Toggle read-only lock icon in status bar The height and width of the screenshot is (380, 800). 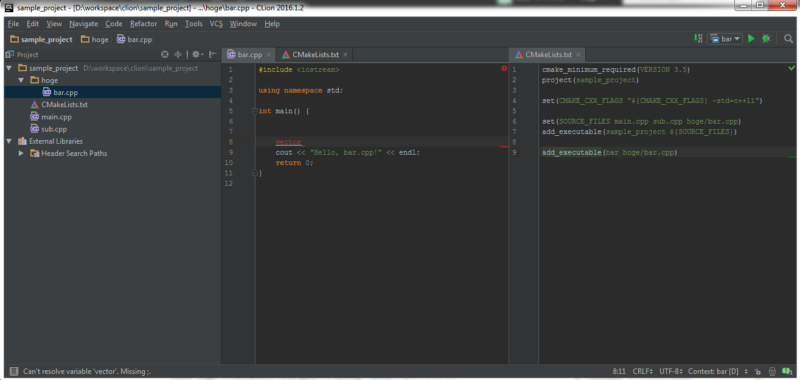(758, 372)
